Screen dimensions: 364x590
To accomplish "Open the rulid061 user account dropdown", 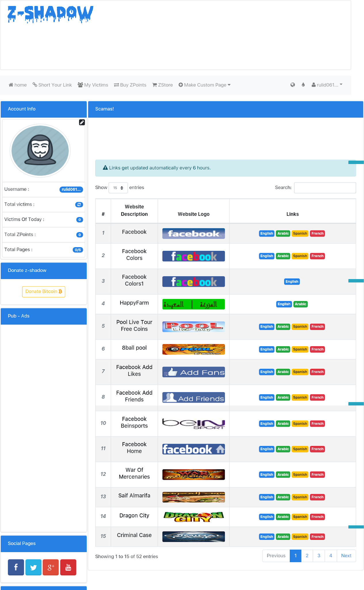I will (327, 85).
